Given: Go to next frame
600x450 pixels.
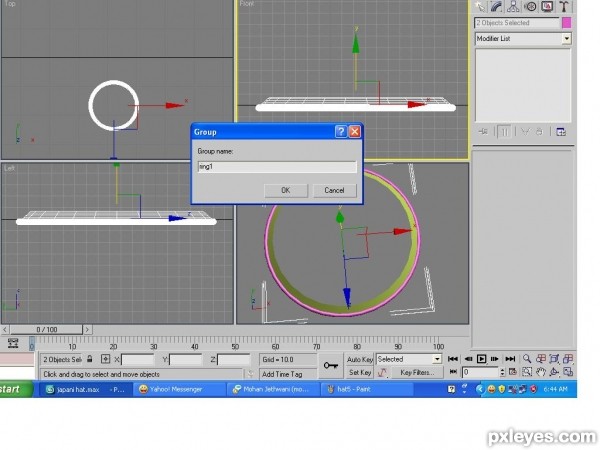Looking at the screenshot, I should click(x=495, y=359).
